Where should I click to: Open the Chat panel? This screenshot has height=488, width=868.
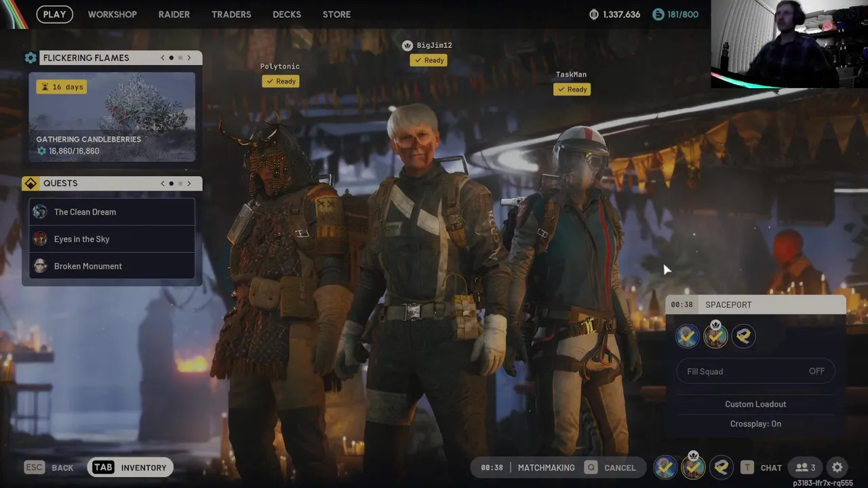762,468
